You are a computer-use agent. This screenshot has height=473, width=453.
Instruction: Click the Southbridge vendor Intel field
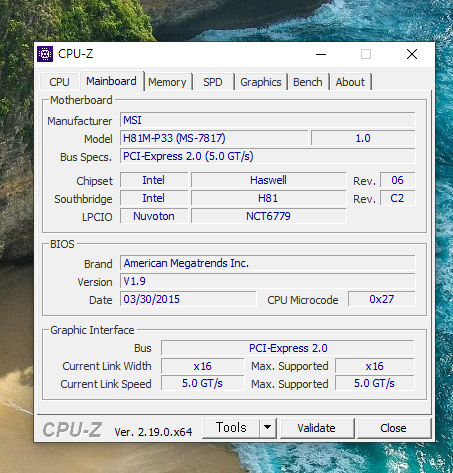[154, 198]
